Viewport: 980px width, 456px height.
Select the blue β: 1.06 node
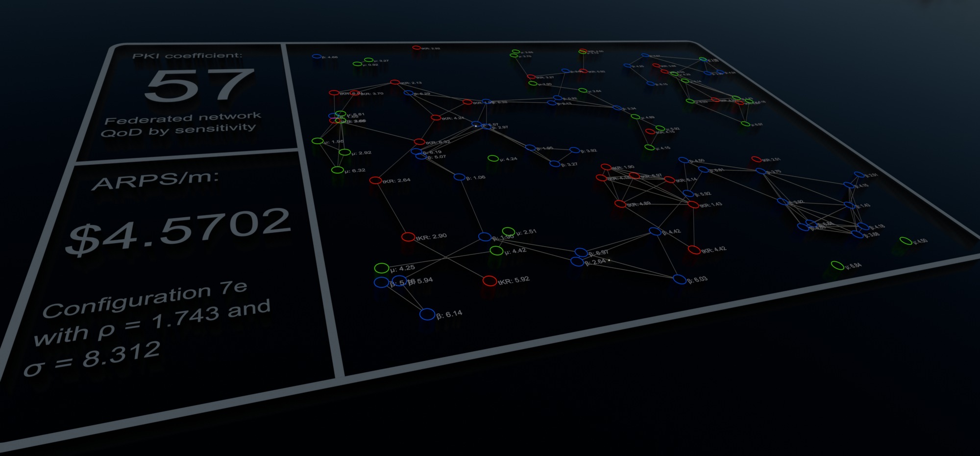[459, 177]
